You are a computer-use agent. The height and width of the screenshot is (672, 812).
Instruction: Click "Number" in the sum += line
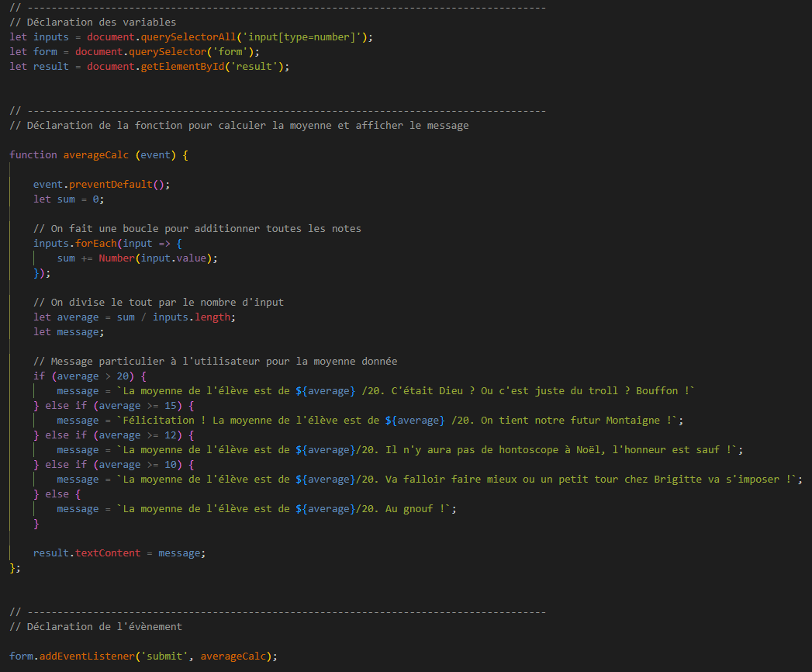click(116, 258)
